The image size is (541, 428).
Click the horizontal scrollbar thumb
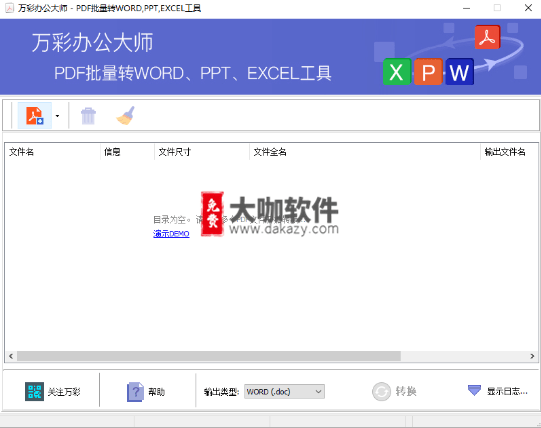pyautogui.click(x=209, y=356)
